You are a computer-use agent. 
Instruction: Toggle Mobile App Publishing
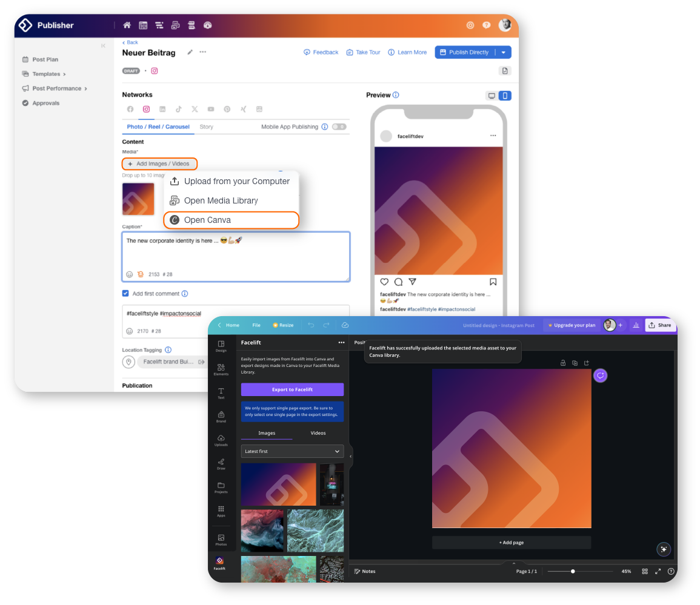339,127
